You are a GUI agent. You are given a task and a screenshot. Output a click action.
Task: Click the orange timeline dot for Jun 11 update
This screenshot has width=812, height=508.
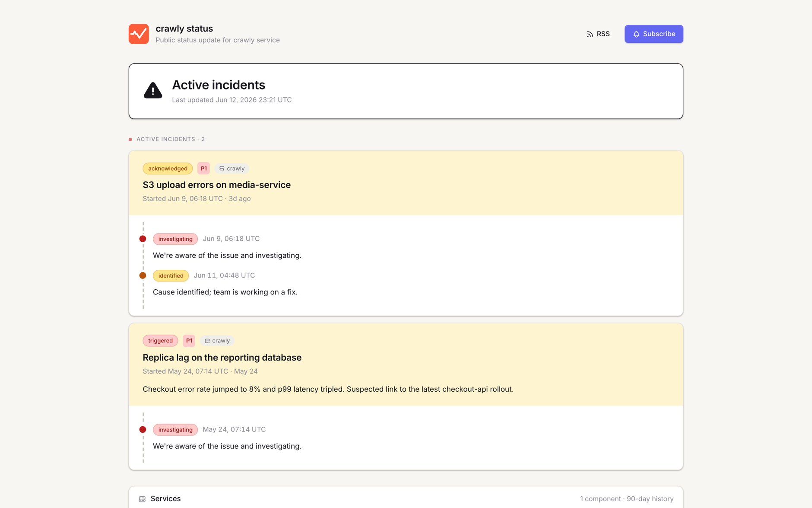(143, 275)
